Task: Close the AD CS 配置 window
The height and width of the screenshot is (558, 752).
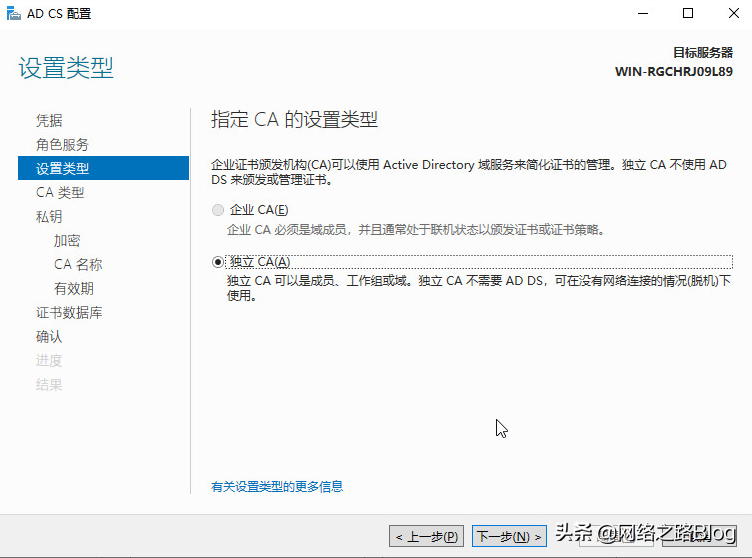Action: point(733,13)
